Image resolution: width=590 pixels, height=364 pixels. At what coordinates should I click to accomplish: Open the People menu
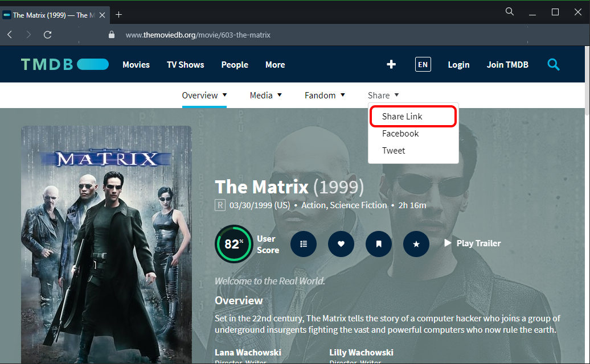click(x=235, y=65)
